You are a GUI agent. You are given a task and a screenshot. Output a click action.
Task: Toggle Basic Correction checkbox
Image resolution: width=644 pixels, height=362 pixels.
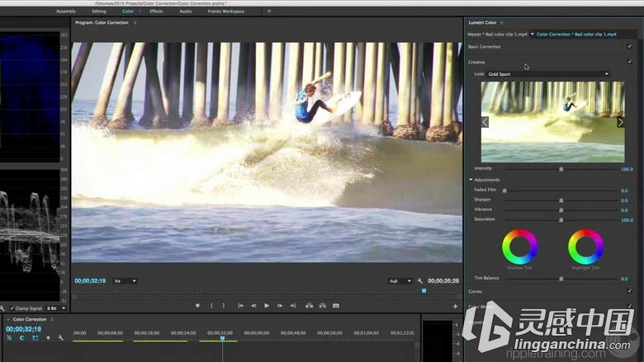[629, 46]
